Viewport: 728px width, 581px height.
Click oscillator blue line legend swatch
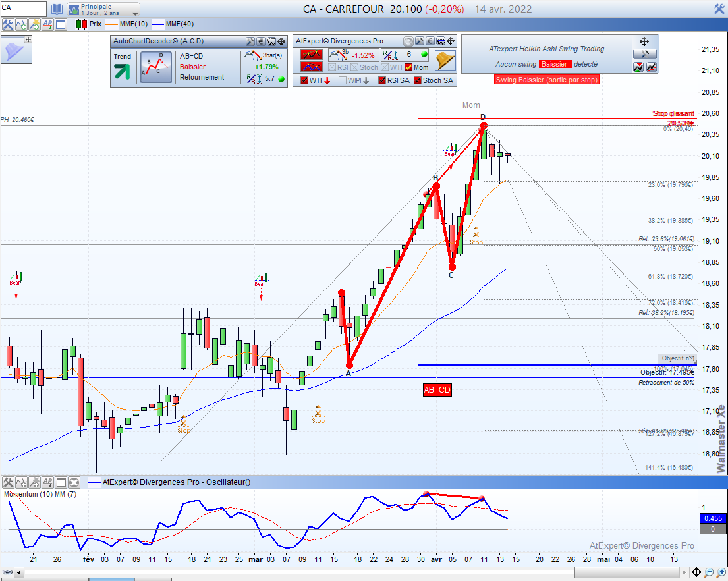tap(94, 482)
